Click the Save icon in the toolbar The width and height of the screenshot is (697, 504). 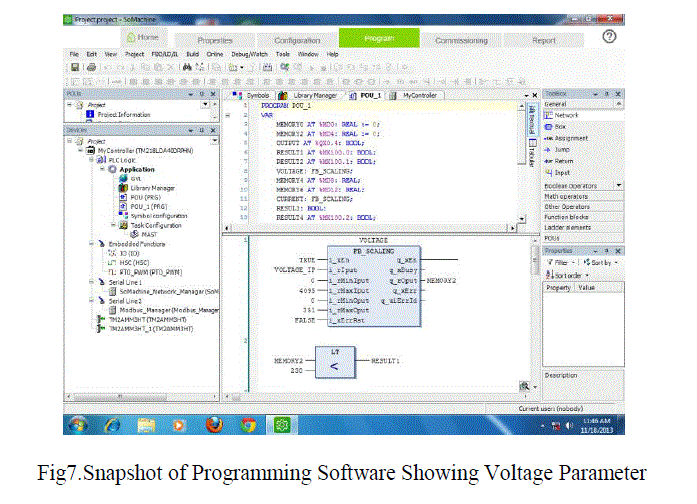point(75,67)
